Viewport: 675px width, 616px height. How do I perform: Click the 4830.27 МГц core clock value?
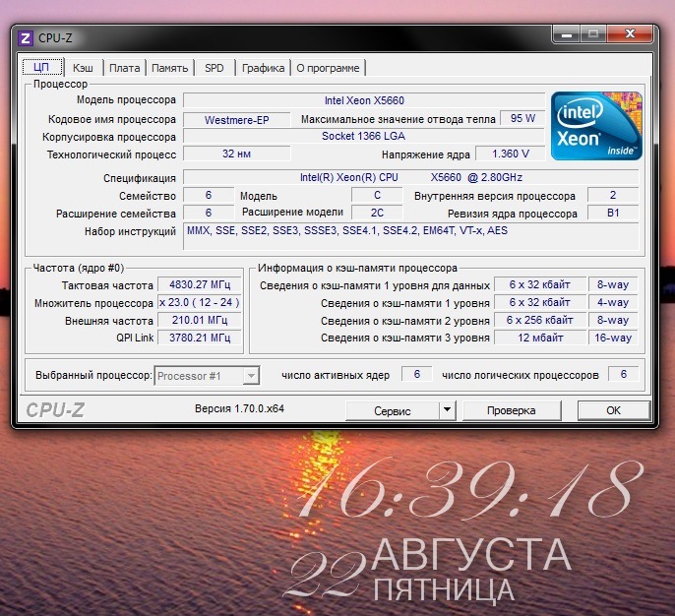pyautogui.click(x=200, y=284)
